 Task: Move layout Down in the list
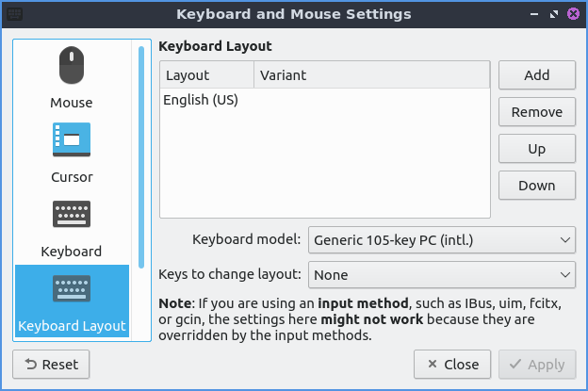[x=536, y=186]
